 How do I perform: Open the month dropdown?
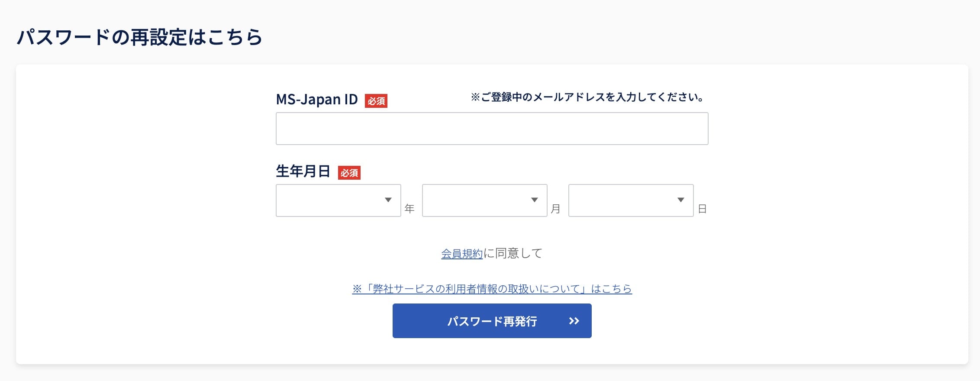[x=484, y=200]
